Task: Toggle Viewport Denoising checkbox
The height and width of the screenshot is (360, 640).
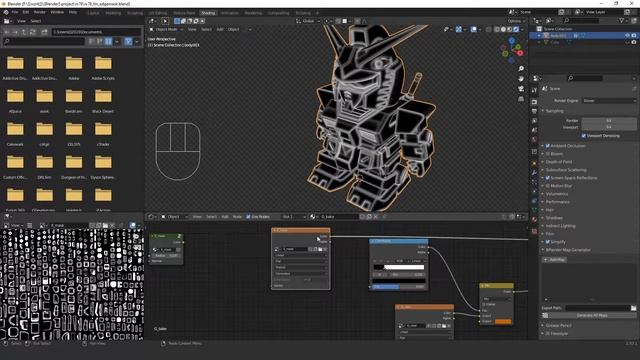Action: (584, 136)
